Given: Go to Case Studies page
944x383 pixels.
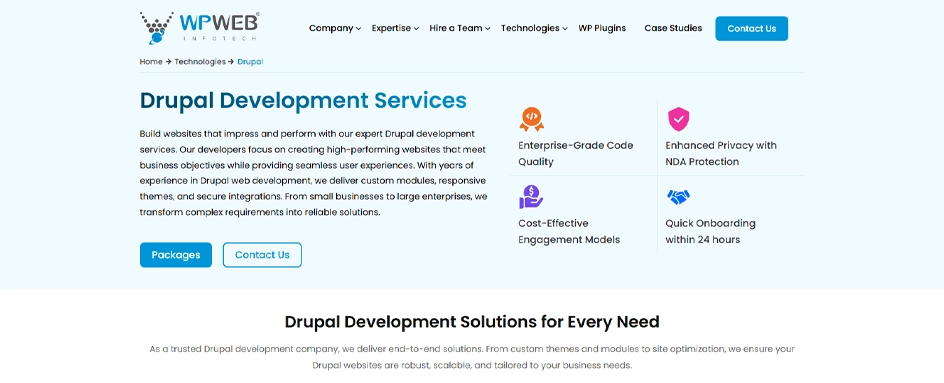Looking at the screenshot, I should click(673, 28).
